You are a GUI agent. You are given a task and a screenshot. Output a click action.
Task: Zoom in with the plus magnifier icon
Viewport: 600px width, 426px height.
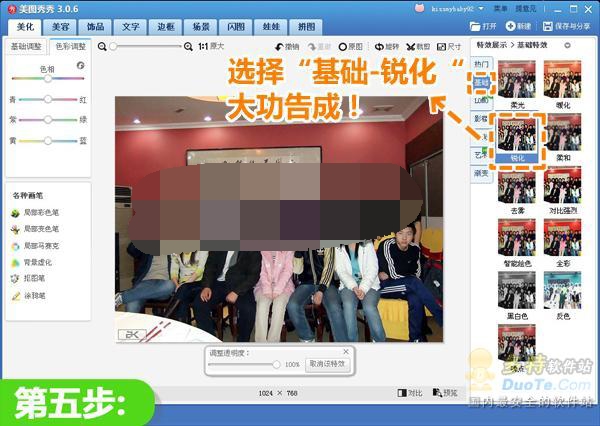tap(188, 47)
